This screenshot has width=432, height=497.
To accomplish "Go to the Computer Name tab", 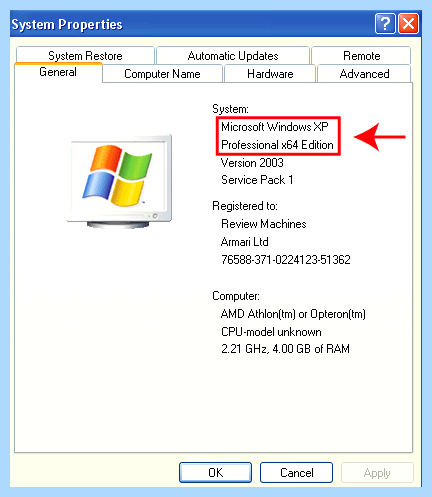I will 162,74.
